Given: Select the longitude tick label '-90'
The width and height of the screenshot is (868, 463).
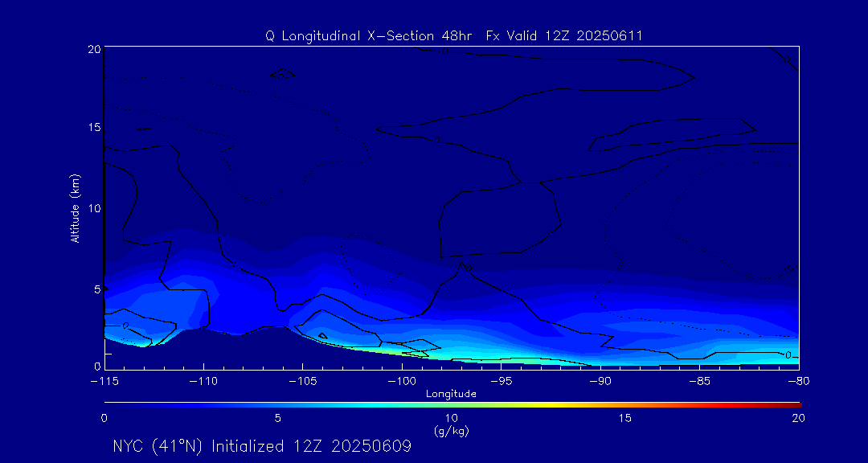Looking at the screenshot, I should [x=600, y=382].
